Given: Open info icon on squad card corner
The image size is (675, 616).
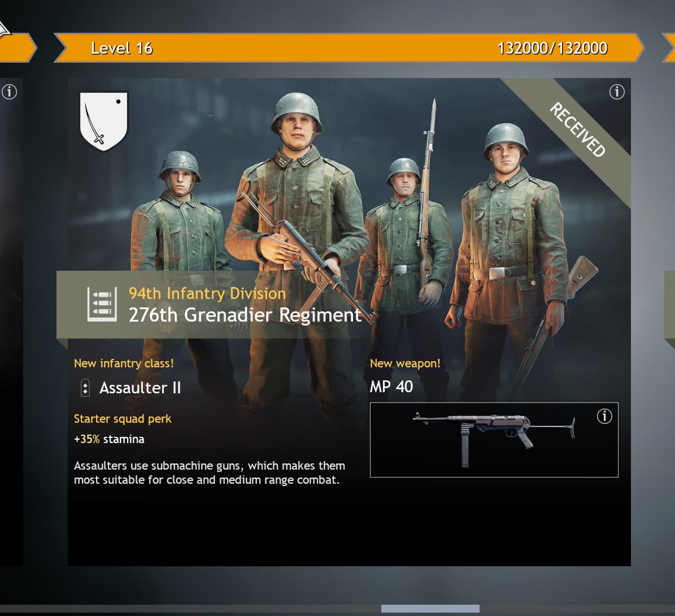Looking at the screenshot, I should coord(617,92).
